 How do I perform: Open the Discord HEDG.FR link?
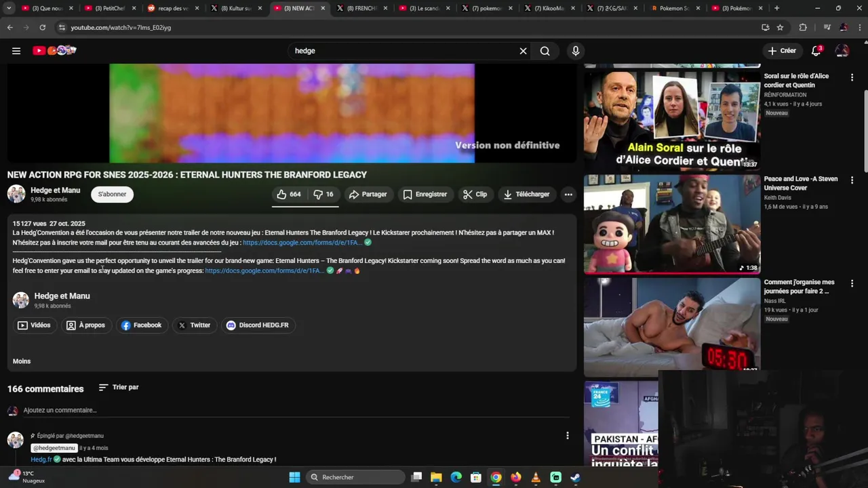pos(258,325)
